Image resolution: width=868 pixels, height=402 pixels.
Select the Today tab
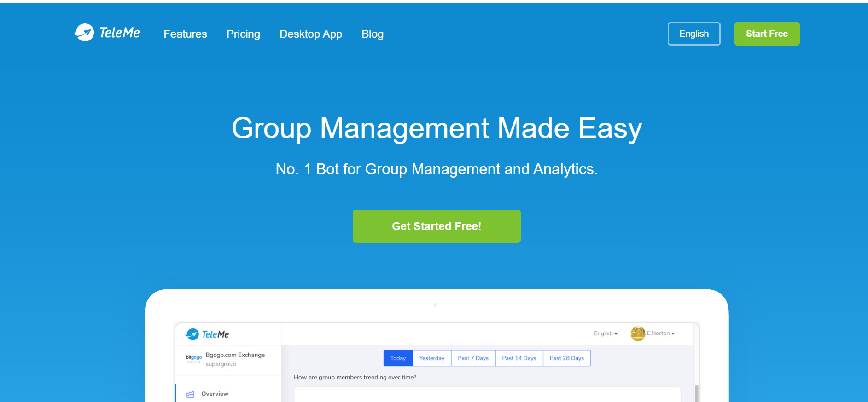click(x=398, y=358)
